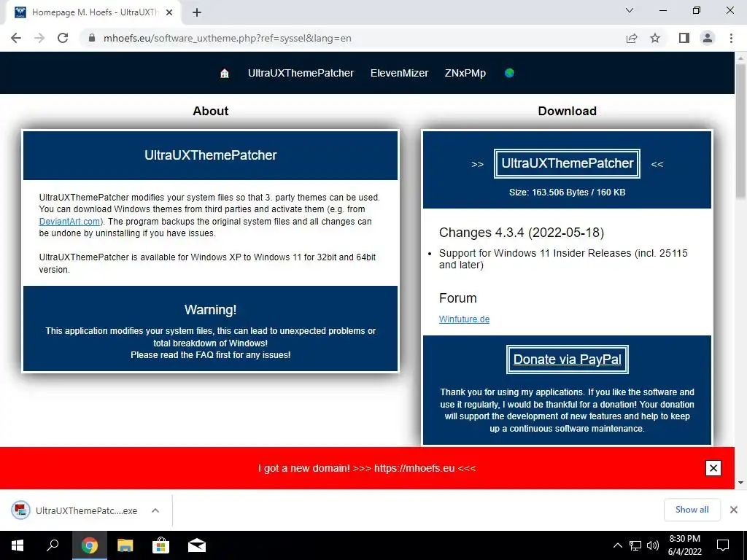Click Donate via PayPal button

[x=567, y=359]
